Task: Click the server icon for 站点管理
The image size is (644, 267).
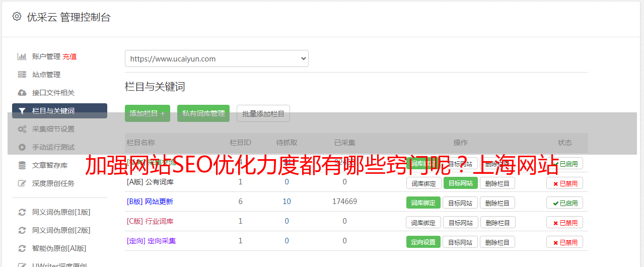Action: click(22, 75)
